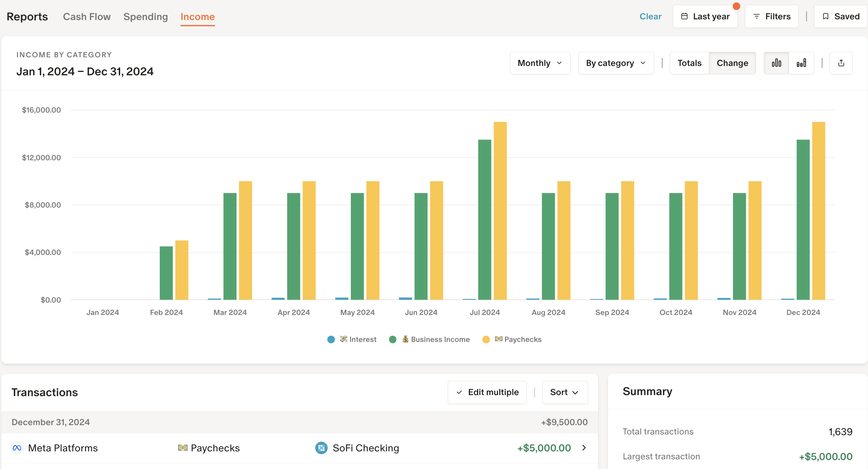Screen dimensions: 868x469
Task: Open the Sort dropdown
Action: coord(565,392)
